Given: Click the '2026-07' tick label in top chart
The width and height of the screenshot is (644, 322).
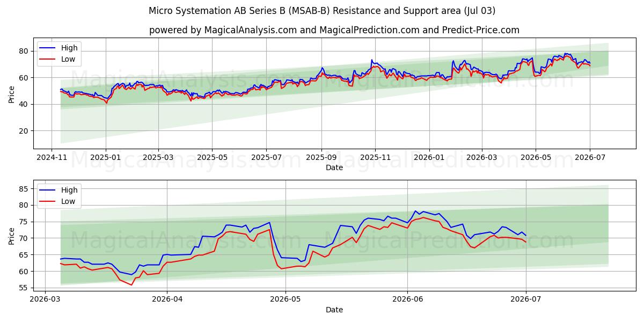Looking at the screenshot, I should [x=590, y=158].
